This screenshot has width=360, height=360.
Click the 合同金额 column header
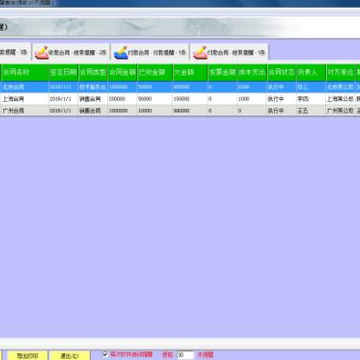(x=122, y=72)
